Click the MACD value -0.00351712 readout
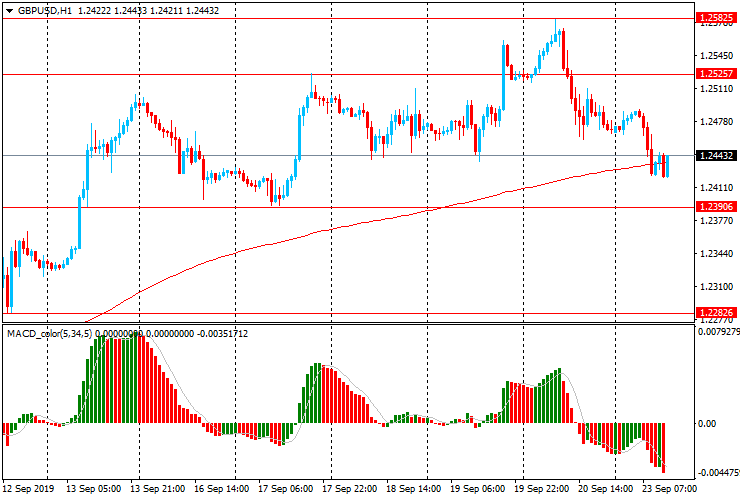740x500 pixels. tap(222, 334)
